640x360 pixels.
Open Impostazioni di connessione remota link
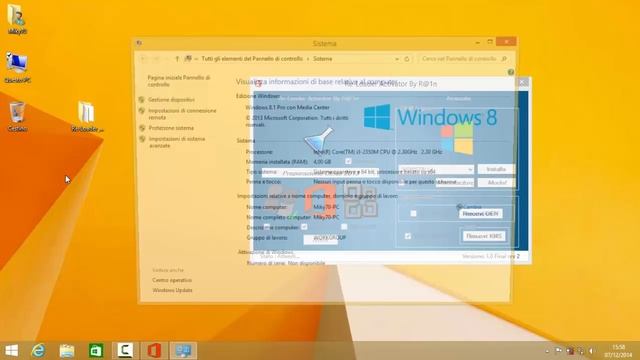coord(182,114)
